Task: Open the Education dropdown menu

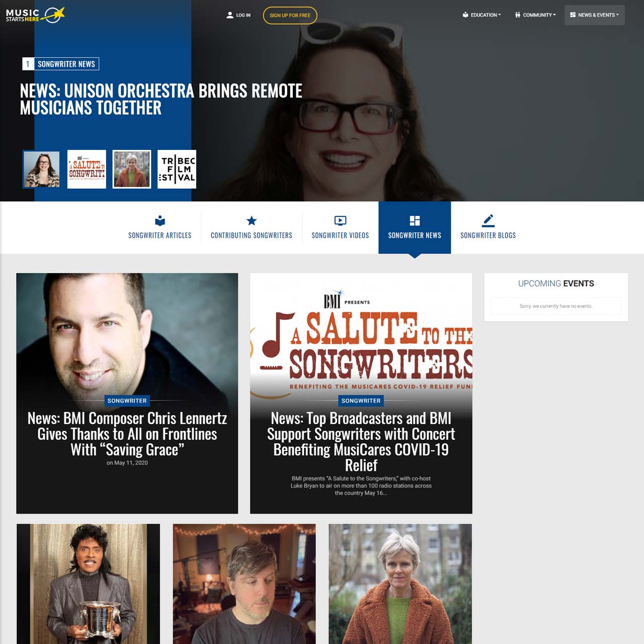Action: 482,15
